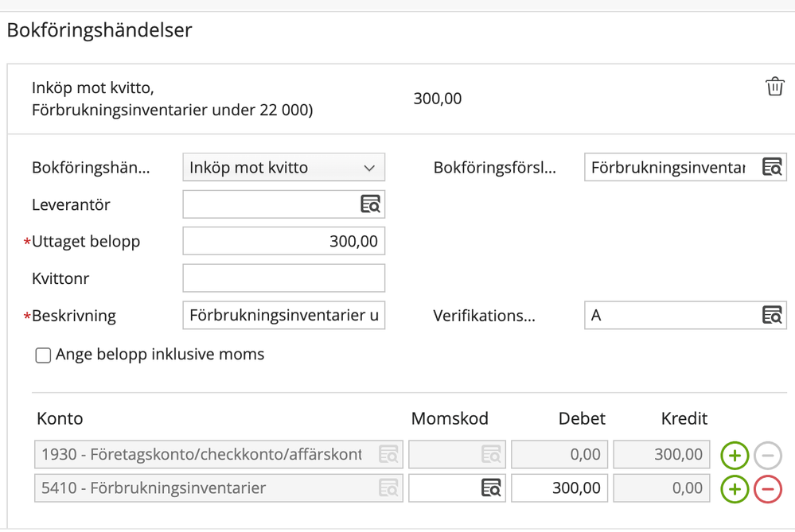Open the Verifikationsserie lookup icon
Image resolution: width=795 pixels, height=532 pixels.
click(x=772, y=315)
